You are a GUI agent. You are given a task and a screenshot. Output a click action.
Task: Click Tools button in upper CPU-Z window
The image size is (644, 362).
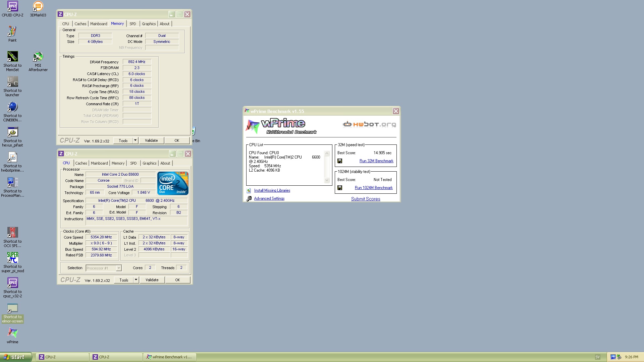(x=123, y=140)
